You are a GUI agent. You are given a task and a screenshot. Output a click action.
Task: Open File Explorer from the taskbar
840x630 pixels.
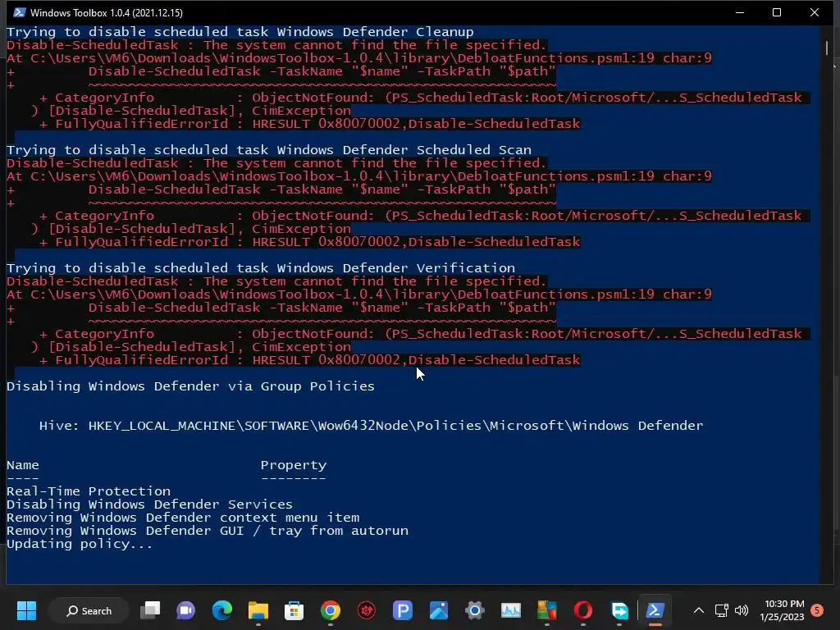[258, 610]
